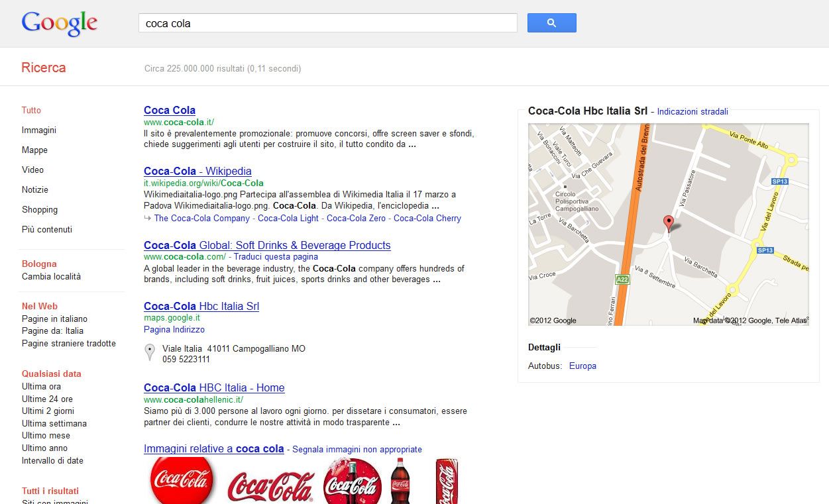
Task: Select Pagine in italiano filter
Action: click(x=54, y=319)
